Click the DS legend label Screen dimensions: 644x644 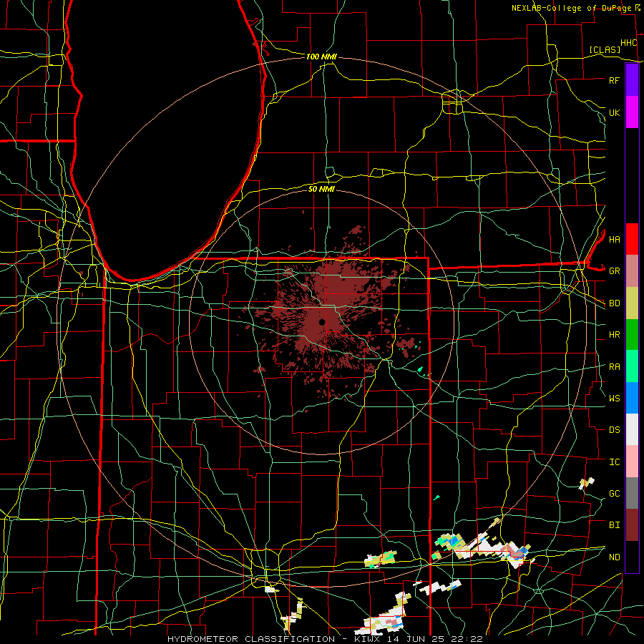pyautogui.click(x=614, y=430)
